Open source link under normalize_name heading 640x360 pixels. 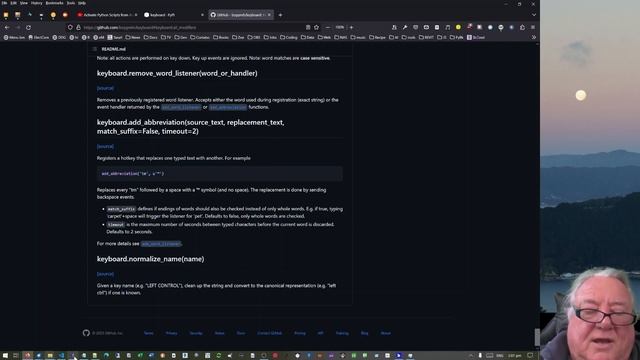pos(105,274)
